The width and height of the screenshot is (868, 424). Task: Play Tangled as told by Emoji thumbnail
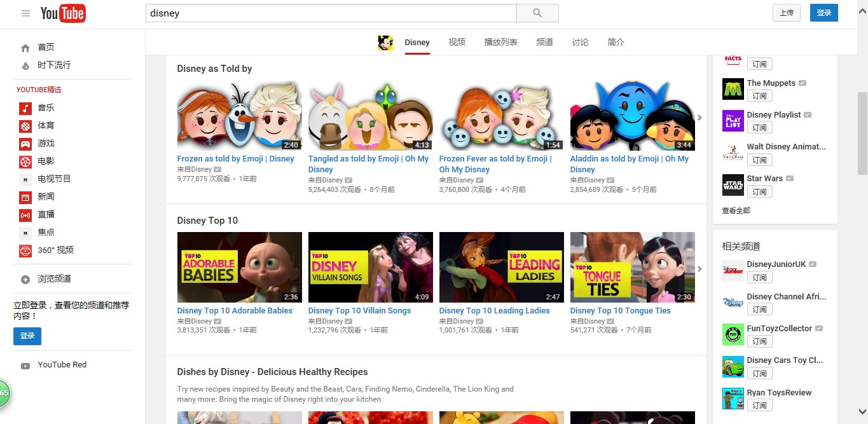tap(370, 116)
